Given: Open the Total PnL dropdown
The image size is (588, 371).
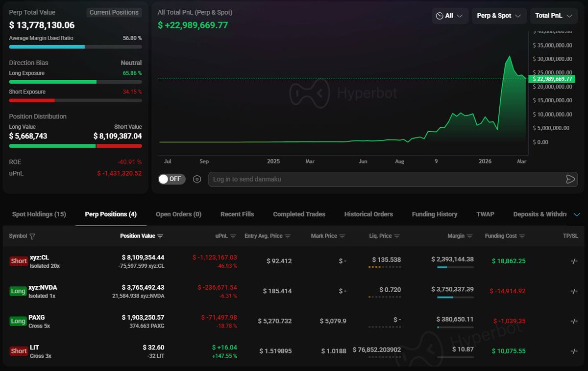Looking at the screenshot, I should 553,16.
